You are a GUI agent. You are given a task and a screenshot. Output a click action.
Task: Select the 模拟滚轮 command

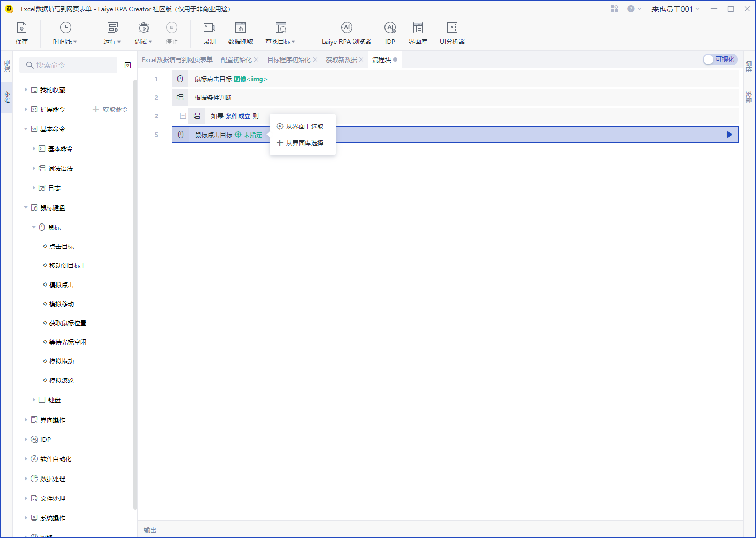62,380
